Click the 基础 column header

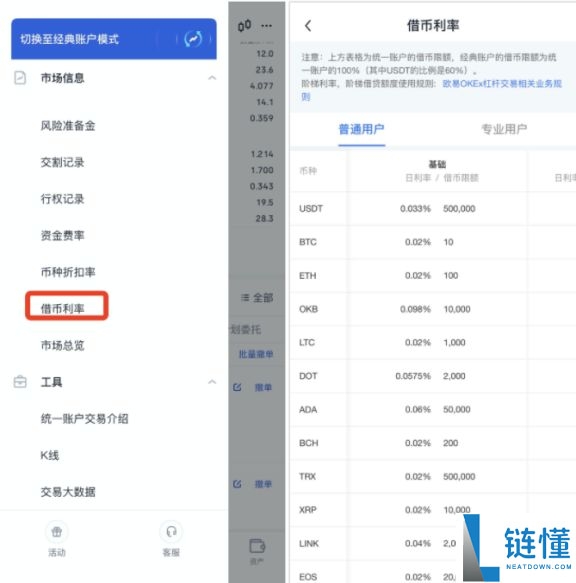437,164
